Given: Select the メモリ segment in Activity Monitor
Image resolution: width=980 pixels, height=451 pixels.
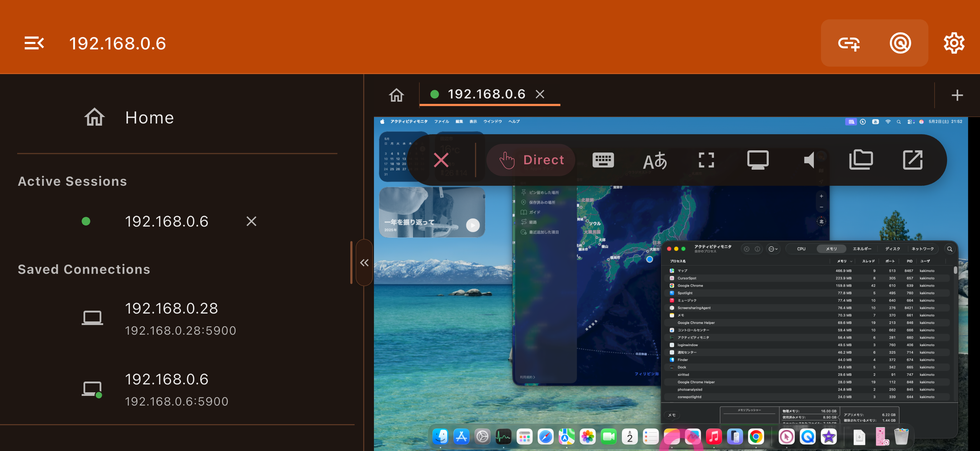Looking at the screenshot, I should point(831,249).
